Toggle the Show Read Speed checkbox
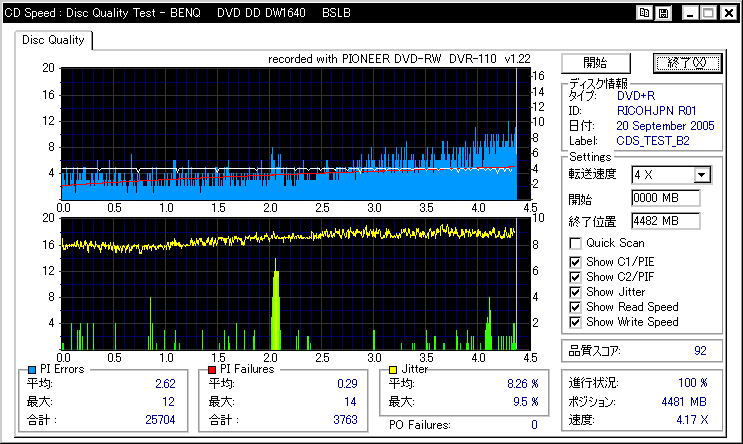This screenshot has height=444, width=743. pos(575,307)
